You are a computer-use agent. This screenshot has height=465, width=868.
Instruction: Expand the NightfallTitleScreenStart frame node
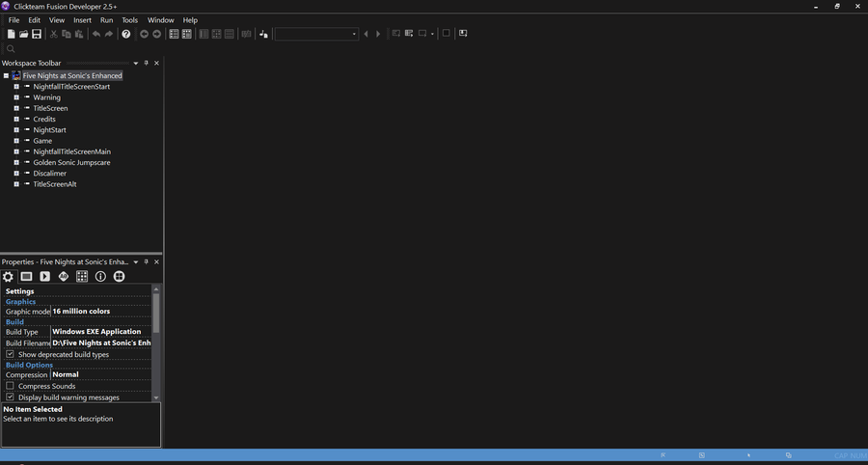[16, 87]
